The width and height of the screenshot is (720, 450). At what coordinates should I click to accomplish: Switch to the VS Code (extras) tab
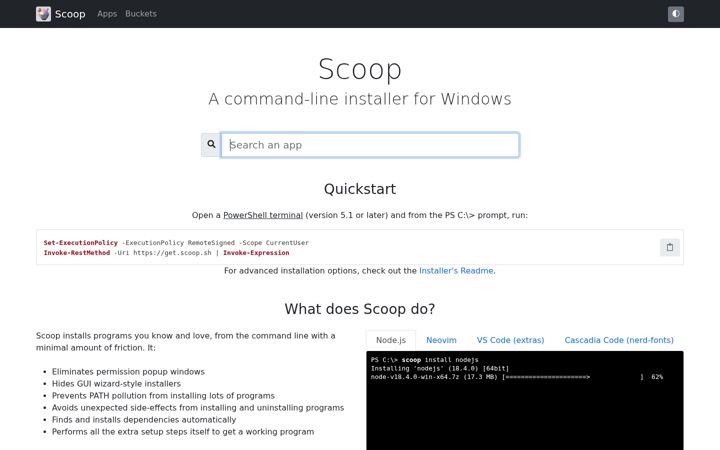point(510,340)
